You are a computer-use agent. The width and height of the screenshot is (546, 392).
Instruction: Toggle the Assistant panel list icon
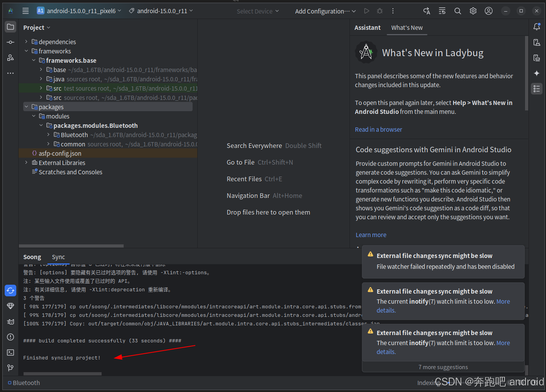(x=537, y=89)
